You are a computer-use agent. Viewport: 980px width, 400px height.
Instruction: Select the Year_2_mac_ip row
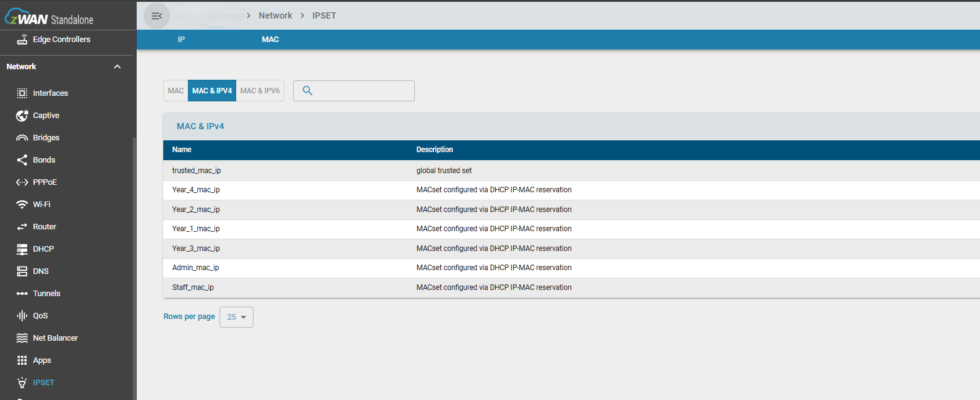coord(571,210)
